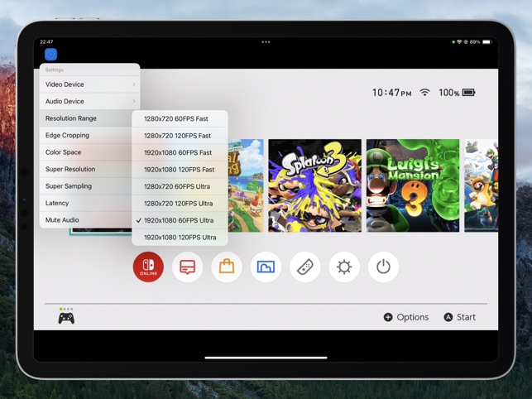Select the partially visible Super Mario 3D World tile
The image size is (532, 399).
(x=481, y=185)
